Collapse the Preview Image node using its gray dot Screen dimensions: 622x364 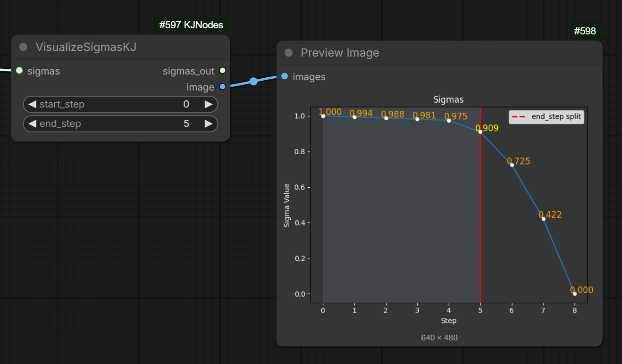pos(288,53)
